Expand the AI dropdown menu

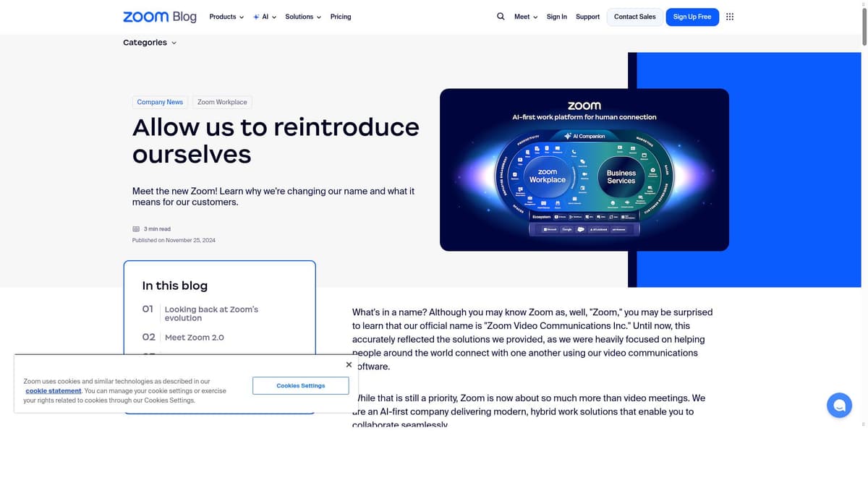click(x=265, y=17)
